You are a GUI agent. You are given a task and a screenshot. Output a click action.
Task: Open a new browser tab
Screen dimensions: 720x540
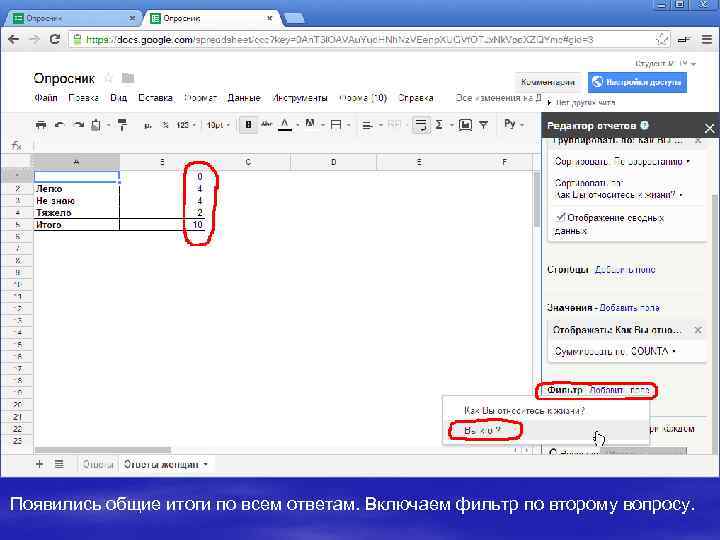coord(294,18)
